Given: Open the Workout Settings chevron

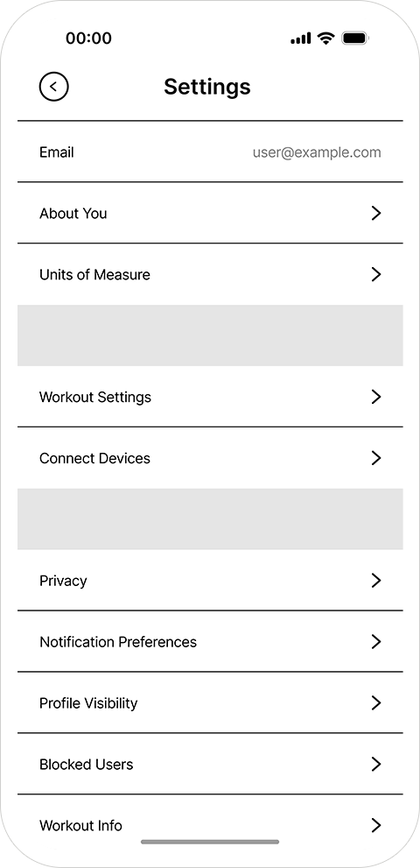Looking at the screenshot, I should pos(376,397).
